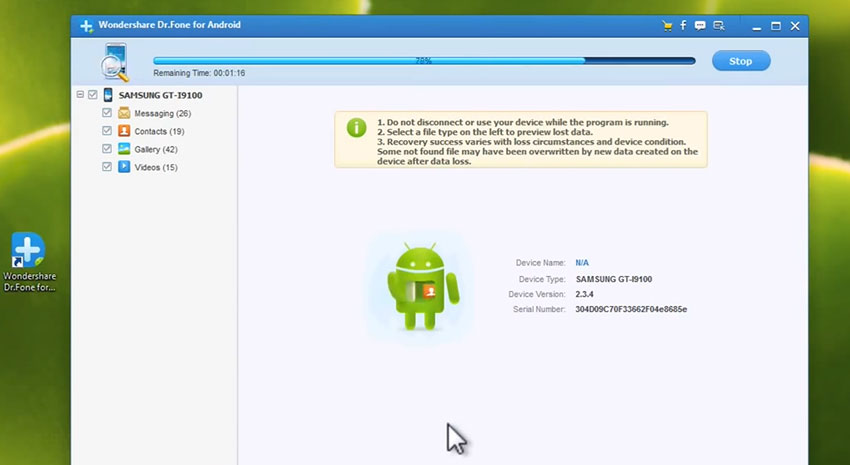Click the Remaining Time 00:01:16 text
The width and height of the screenshot is (850, 465).
click(x=199, y=73)
